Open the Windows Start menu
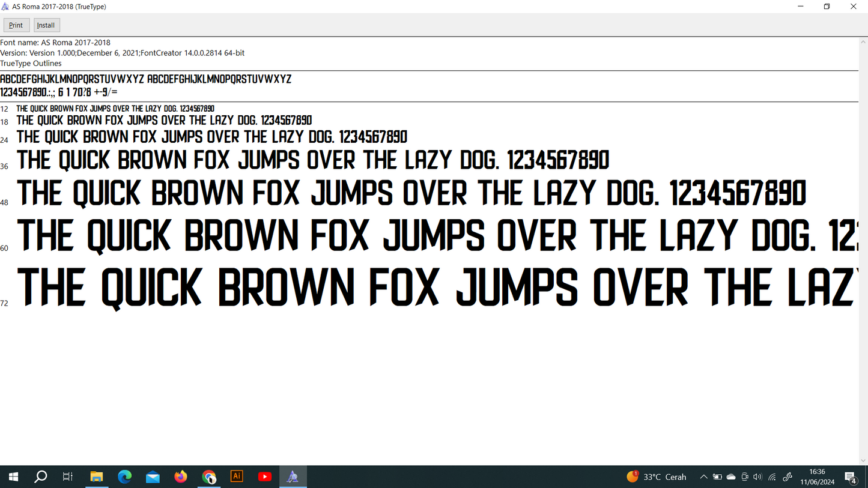This screenshot has width=868, height=488. point(13,477)
